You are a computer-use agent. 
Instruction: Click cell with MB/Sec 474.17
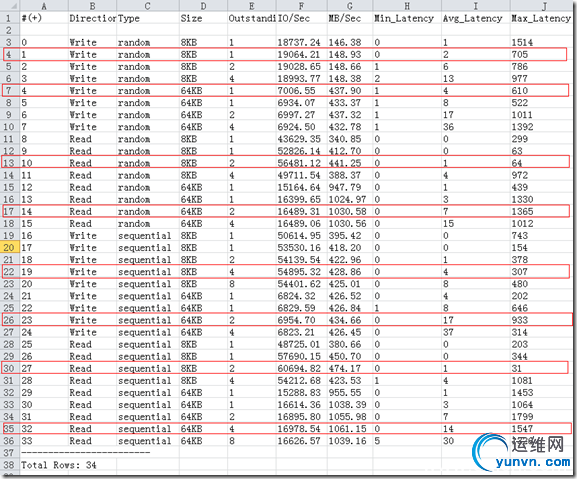pyautogui.click(x=350, y=368)
